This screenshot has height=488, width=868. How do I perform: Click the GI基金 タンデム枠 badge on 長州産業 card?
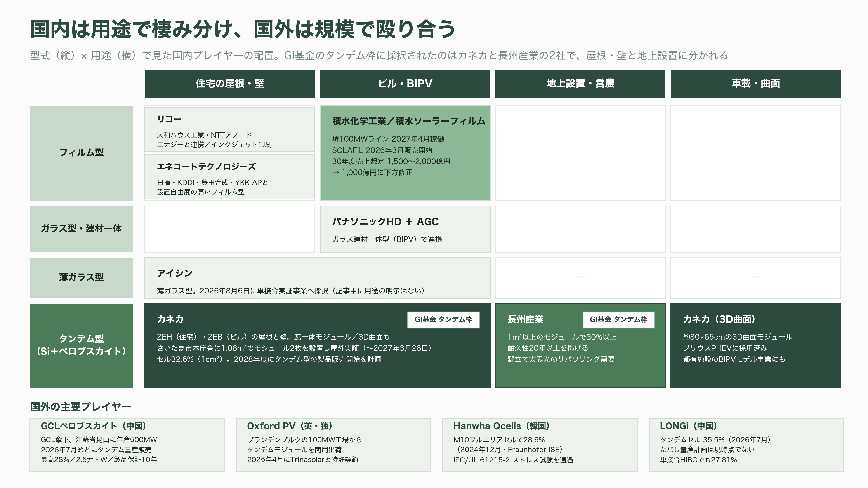click(x=619, y=320)
